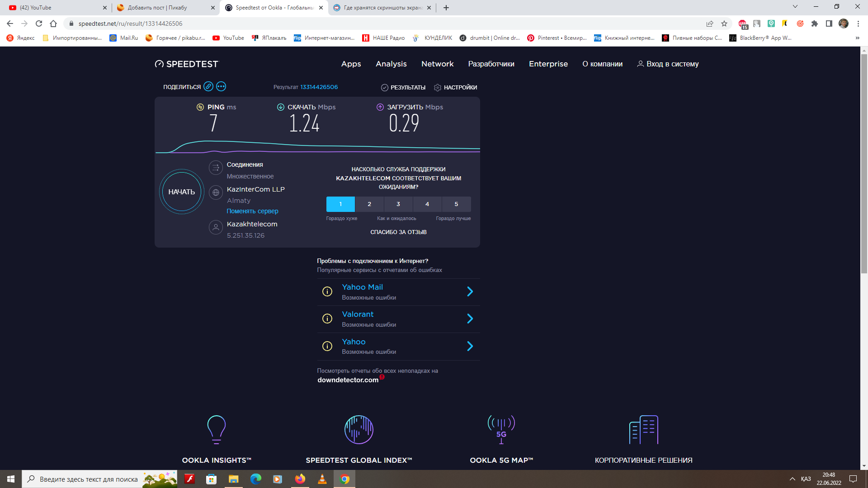
Task: Click the Соединения connections icon
Action: [x=216, y=168]
